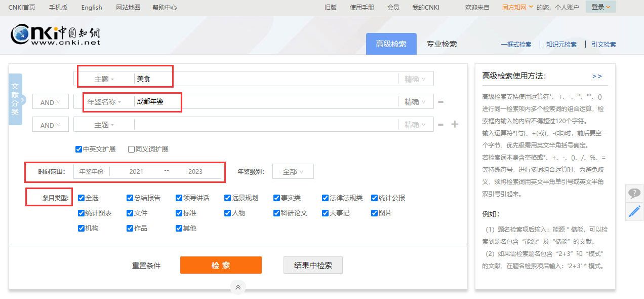The width and height of the screenshot is (644, 299).
Task: Click the plus icon to add search row
Action: click(x=455, y=124)
